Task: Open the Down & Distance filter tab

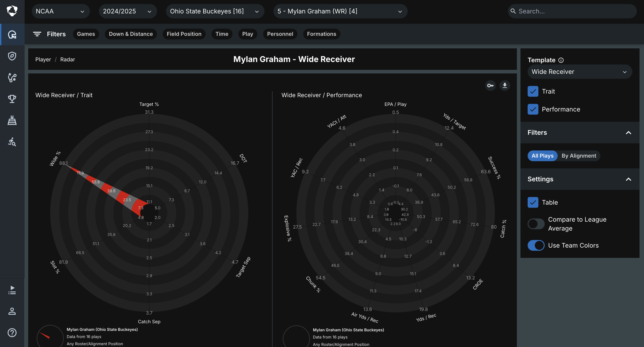Action: coord(131,34)
